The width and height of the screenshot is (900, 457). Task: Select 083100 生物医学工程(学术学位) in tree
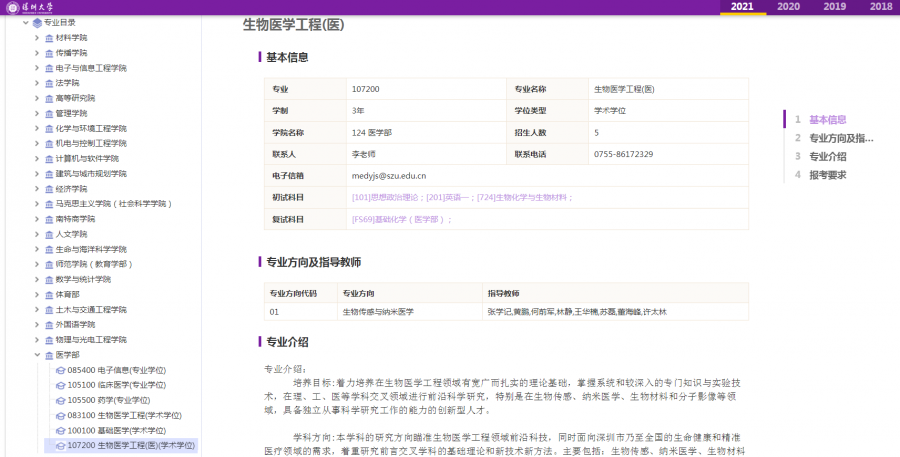(124, 415)
